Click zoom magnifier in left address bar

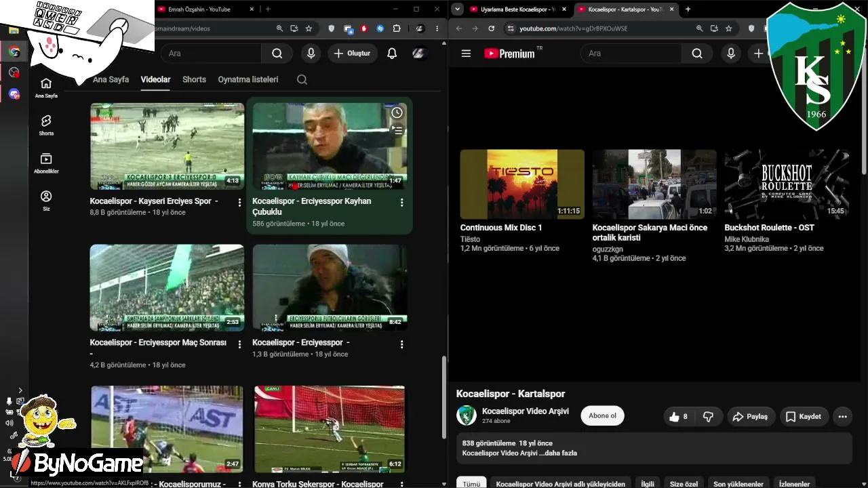(x=279, y=28)
